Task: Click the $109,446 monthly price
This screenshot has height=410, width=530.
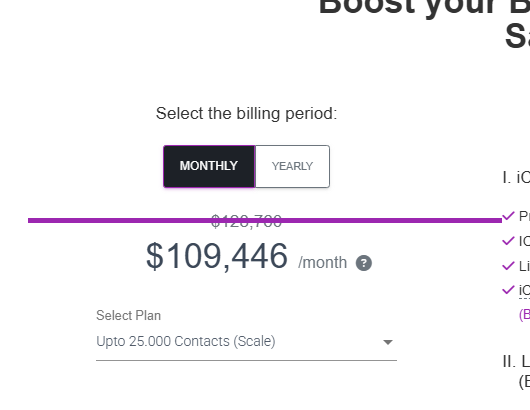Action: [x=217, y=256]
